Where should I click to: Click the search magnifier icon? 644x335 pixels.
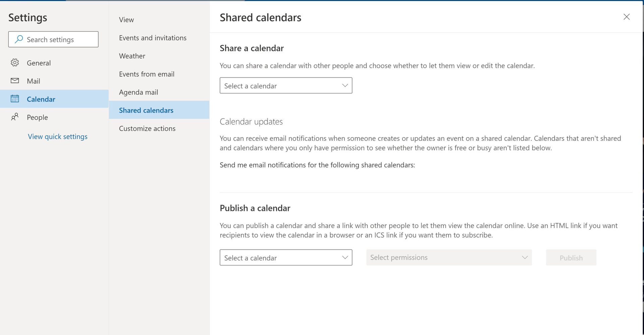pyautogui.click(x=19, y=39)
